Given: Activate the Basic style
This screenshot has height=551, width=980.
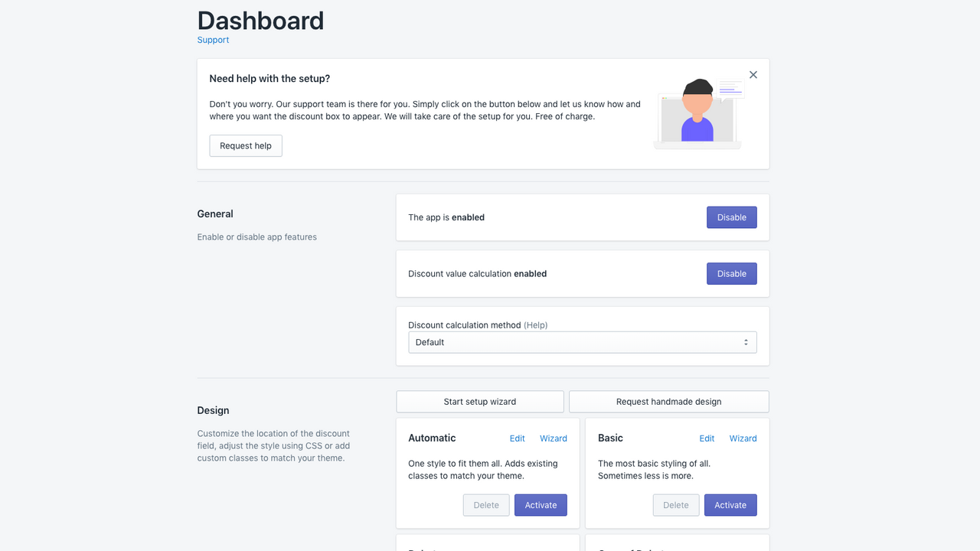Looking at the screenshot, I should [x=730, y=504].
